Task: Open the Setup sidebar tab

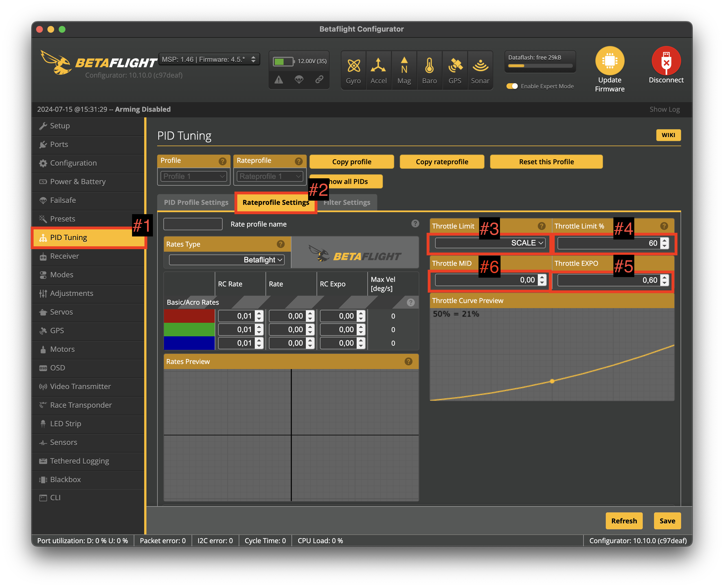Action: pos(88,126)
